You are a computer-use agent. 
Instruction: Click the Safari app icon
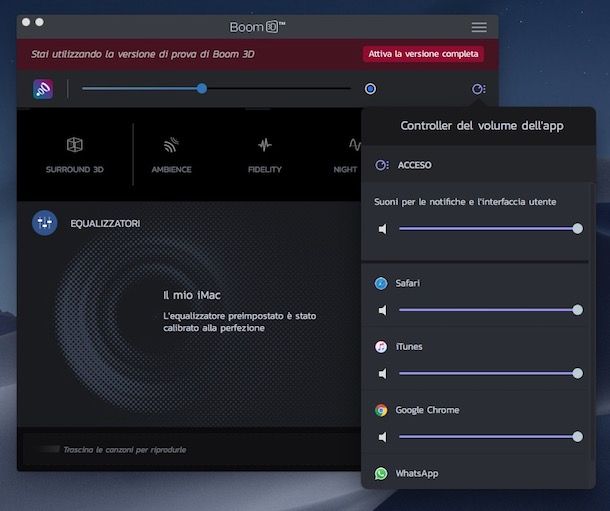[381, 283]
